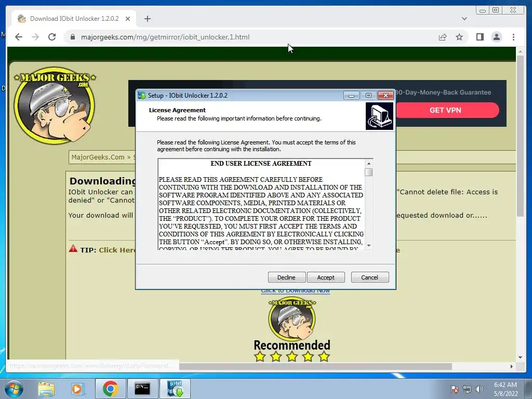
Task: Expand Chrome tab search chevron
Action: coord(464,19)
